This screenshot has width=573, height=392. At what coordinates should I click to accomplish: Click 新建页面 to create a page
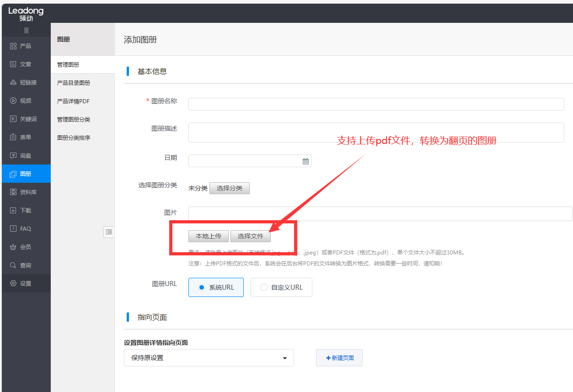(339, 358)
